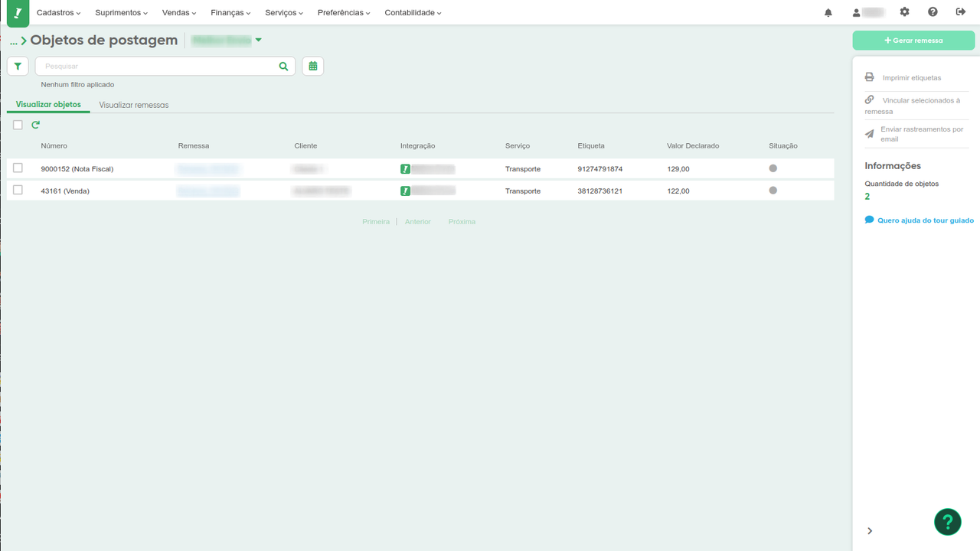Open the notifications bell
This screenshot has height=551, width=980.
828,12
